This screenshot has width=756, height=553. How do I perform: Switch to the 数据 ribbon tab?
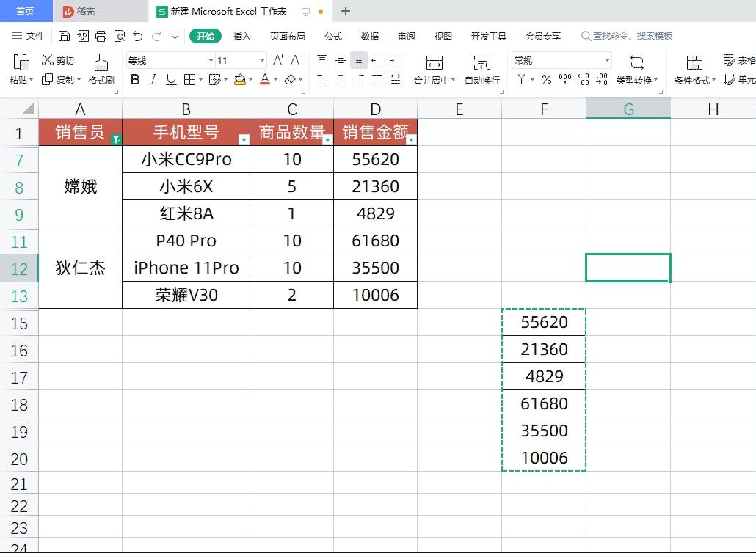pos(369,35)
